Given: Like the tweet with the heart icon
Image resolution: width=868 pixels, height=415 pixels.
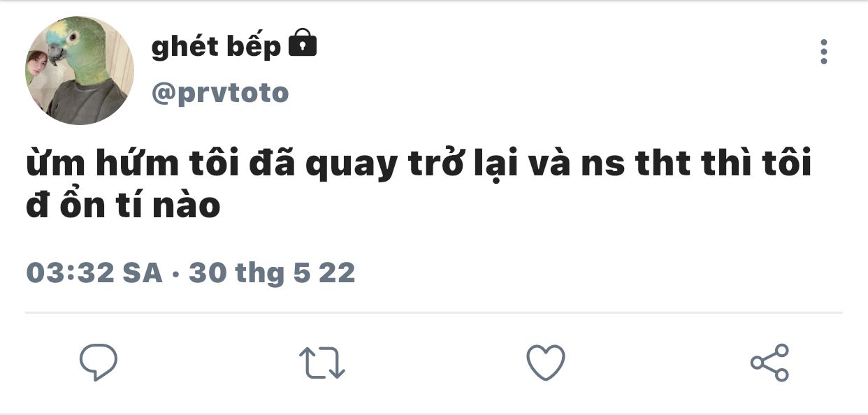Looking at the screenshot, I should tap(545, 363).
